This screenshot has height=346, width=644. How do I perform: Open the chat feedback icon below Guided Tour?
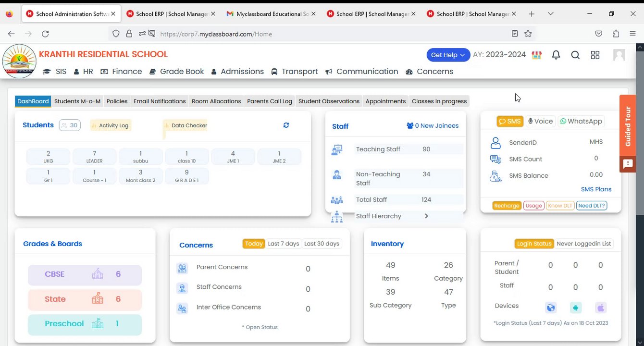pos(628,164)
